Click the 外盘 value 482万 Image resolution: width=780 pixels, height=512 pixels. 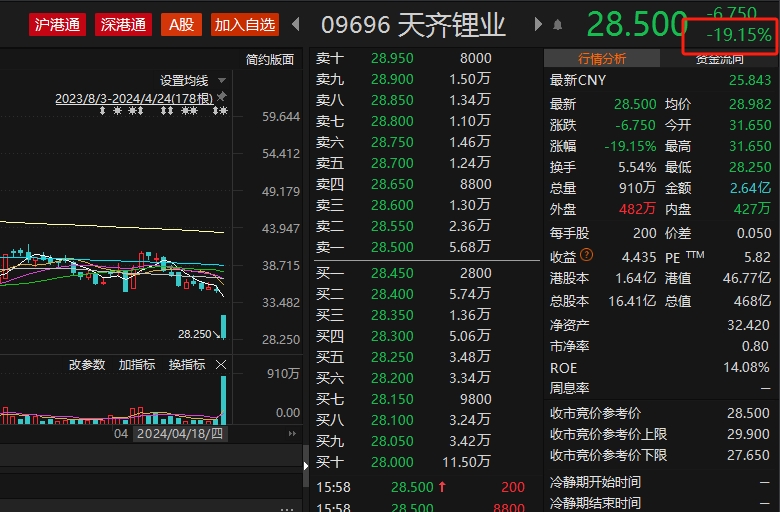637,209
